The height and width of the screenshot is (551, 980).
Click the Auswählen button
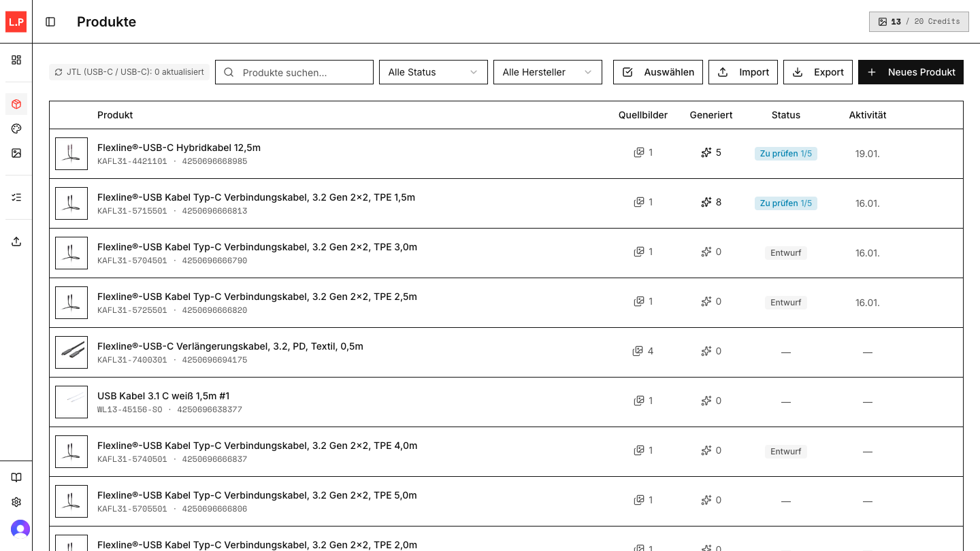click(x=658, y=72)
